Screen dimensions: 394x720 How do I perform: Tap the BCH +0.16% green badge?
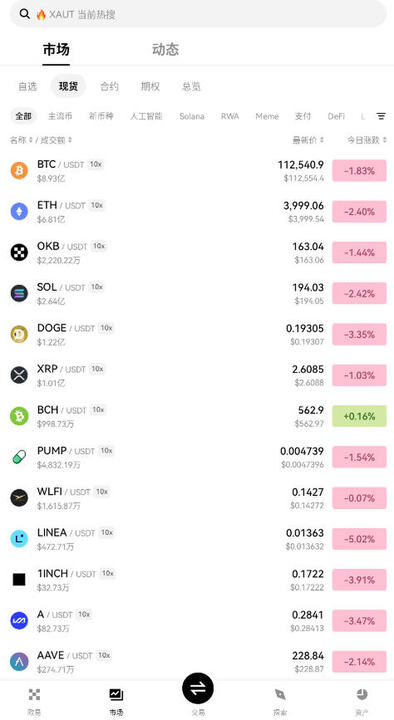[359, 416]
